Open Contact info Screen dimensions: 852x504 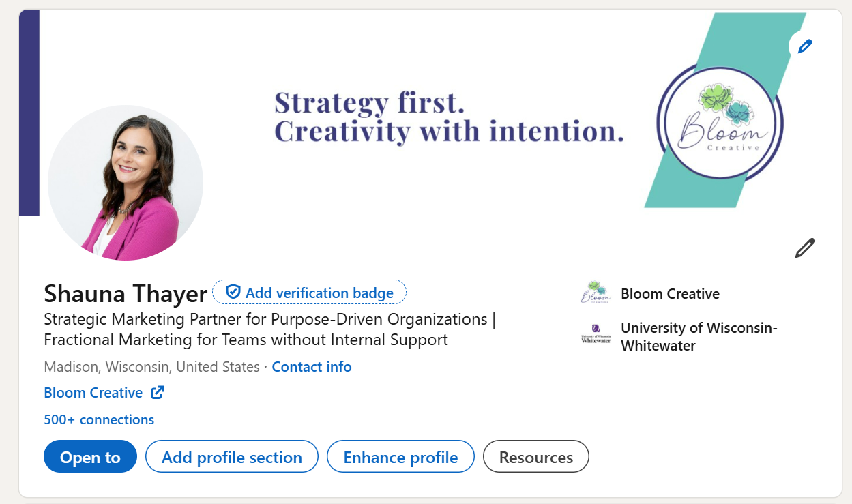[x=312, y=366]
